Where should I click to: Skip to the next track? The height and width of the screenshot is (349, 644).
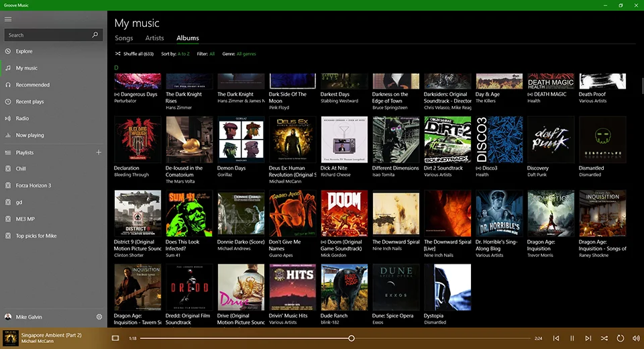[588, 338]
